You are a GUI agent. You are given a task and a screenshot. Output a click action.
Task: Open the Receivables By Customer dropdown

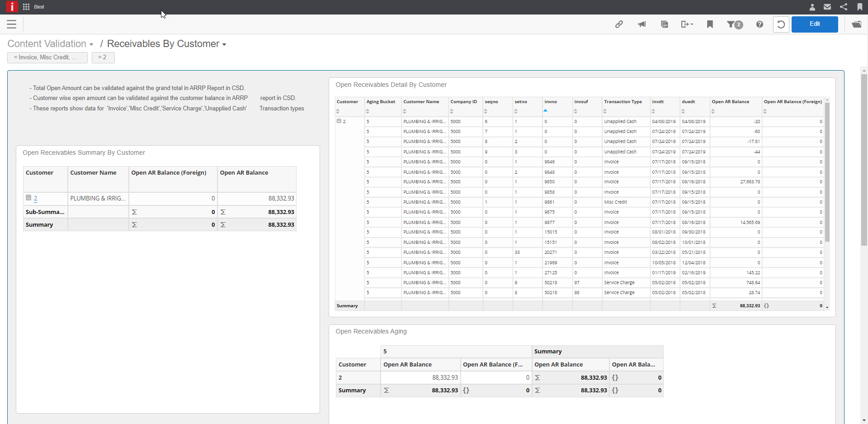tap(225, 45)
